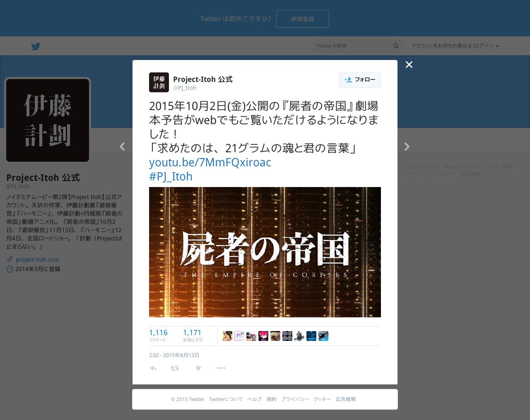
Task: Click the reply arrow icon under the tweet
Action: [153, 368]
